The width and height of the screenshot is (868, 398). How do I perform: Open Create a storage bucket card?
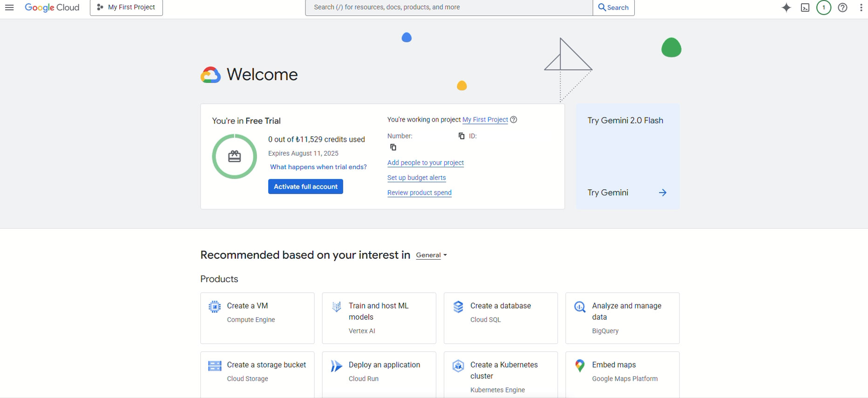click(258, 375)
